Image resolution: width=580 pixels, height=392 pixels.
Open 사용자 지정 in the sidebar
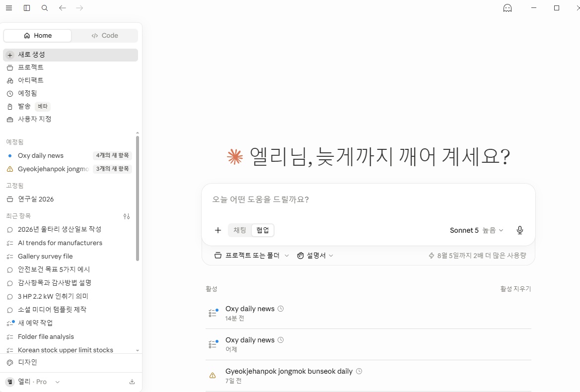pyautogui.click(x=71, y=119)
